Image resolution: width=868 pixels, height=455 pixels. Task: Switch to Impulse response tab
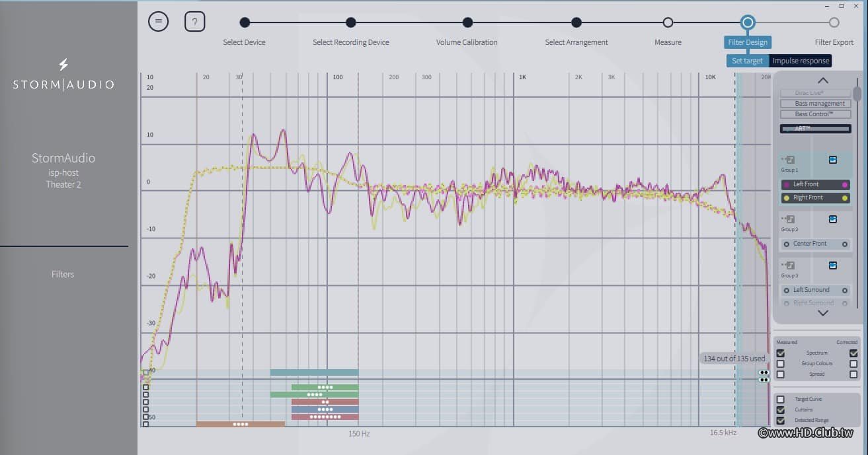[x=801, y=61]
